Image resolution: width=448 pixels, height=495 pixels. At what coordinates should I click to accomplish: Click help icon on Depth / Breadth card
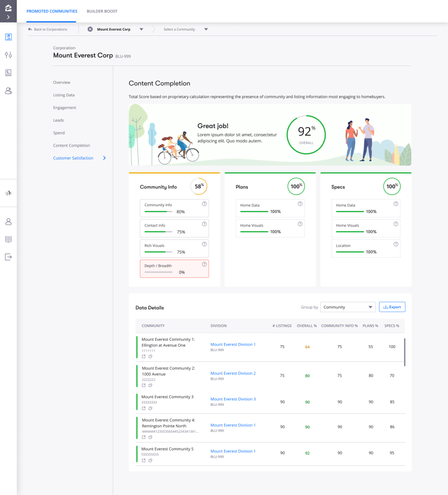[x=204, y=265]
